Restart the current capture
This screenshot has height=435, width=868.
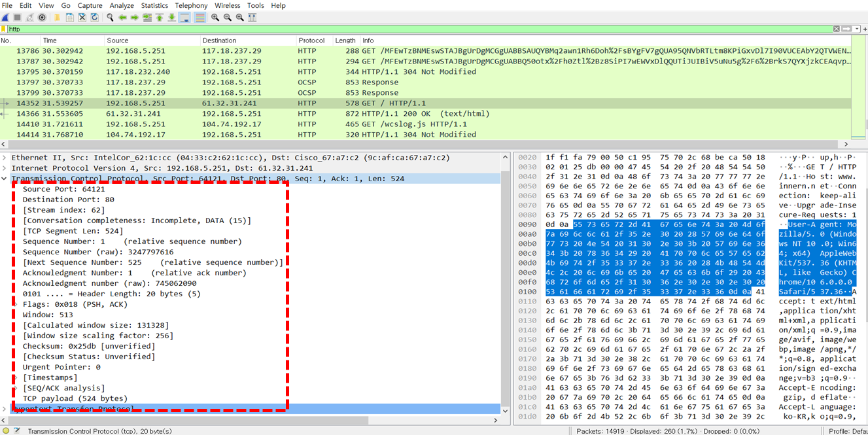tap(30, 18)
